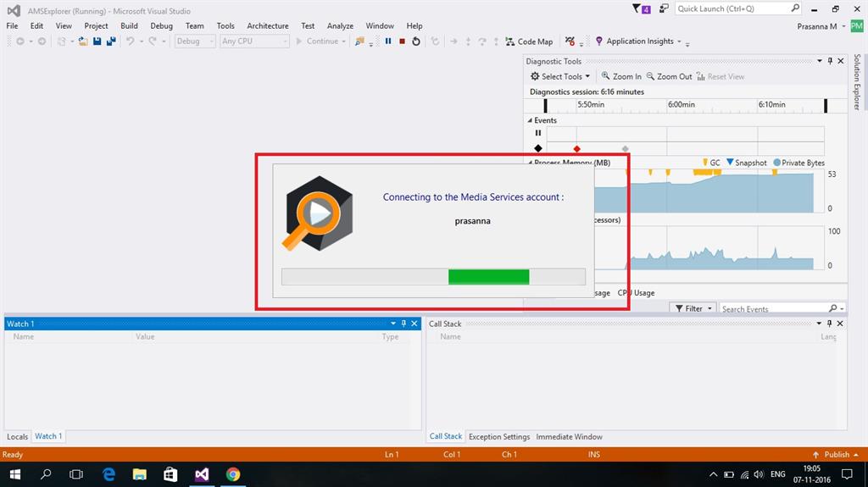Screen dimensions: 868x487
Task: Pause debugging with Break All button
Action: coord(388,41)
